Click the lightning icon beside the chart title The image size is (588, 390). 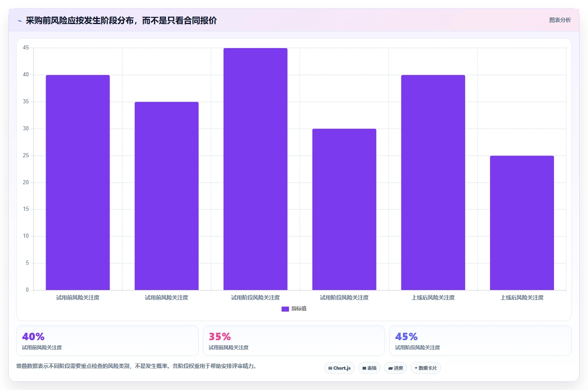tap(20, 21)
